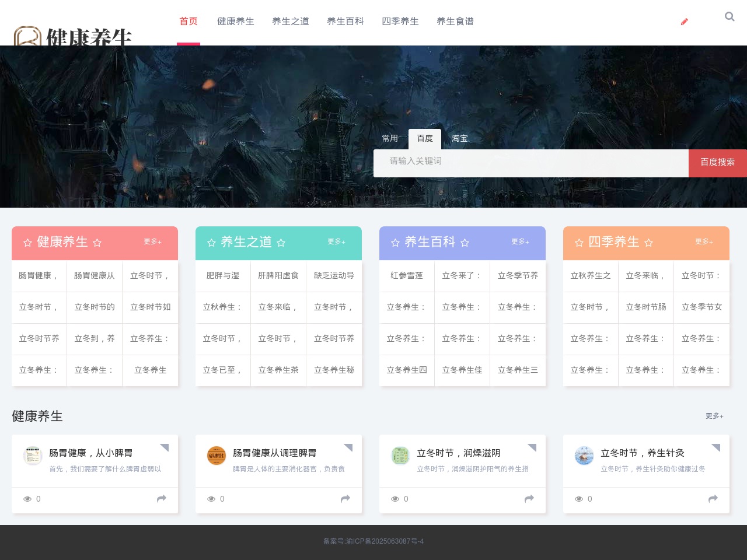This screenshot has height=560, width=747.
Task: Open the 四季养生 navigation menu item
Action: click(400, 22)
